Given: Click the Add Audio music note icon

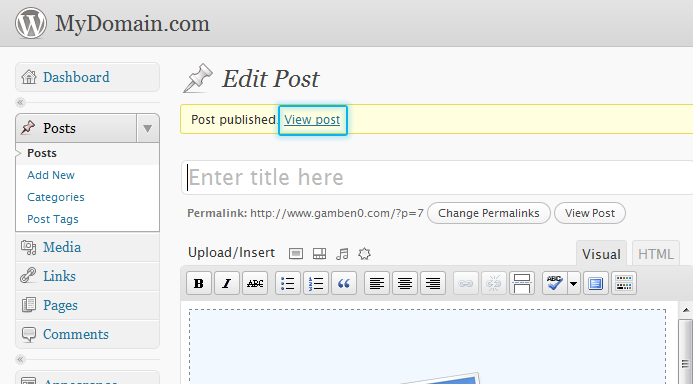Looking at the screenshot, I should [x=342, y=254].
